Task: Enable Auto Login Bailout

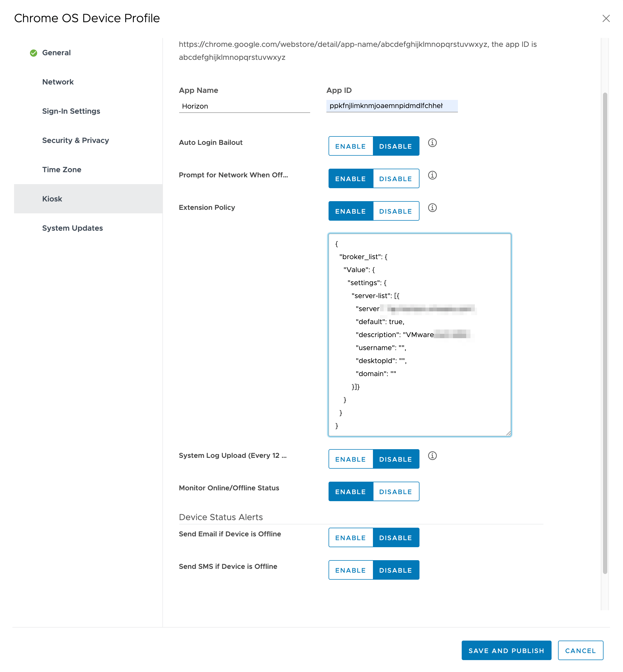Action: point(350,146)
